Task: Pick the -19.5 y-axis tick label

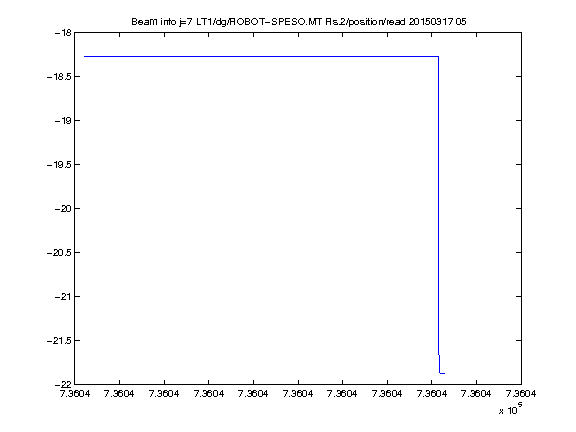Action: pos(59,165)
